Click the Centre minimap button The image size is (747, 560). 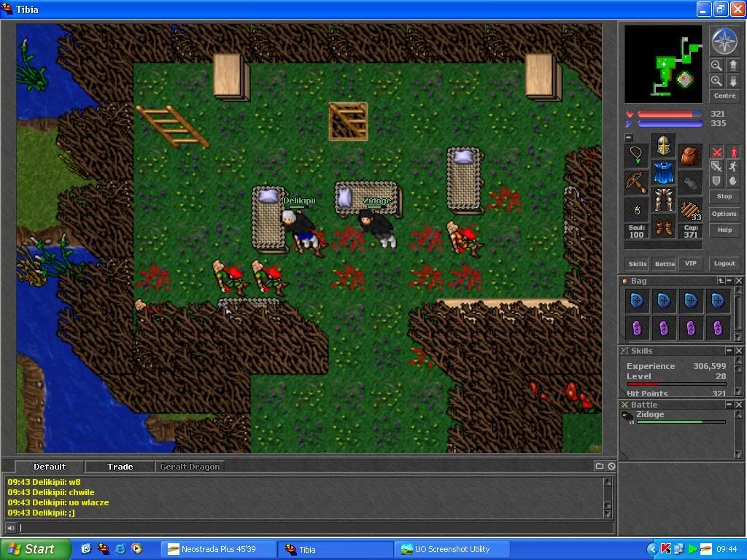pyautogui.click(x=724, y=96)
